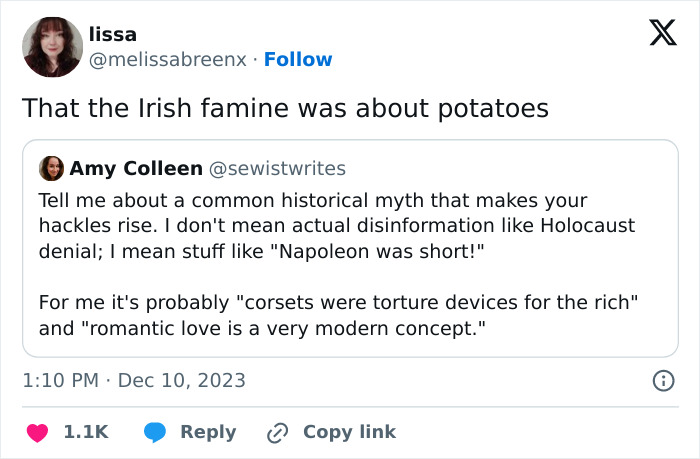Open the tweet info circle icon
700x459 pixels.
[x=661, y=380]
